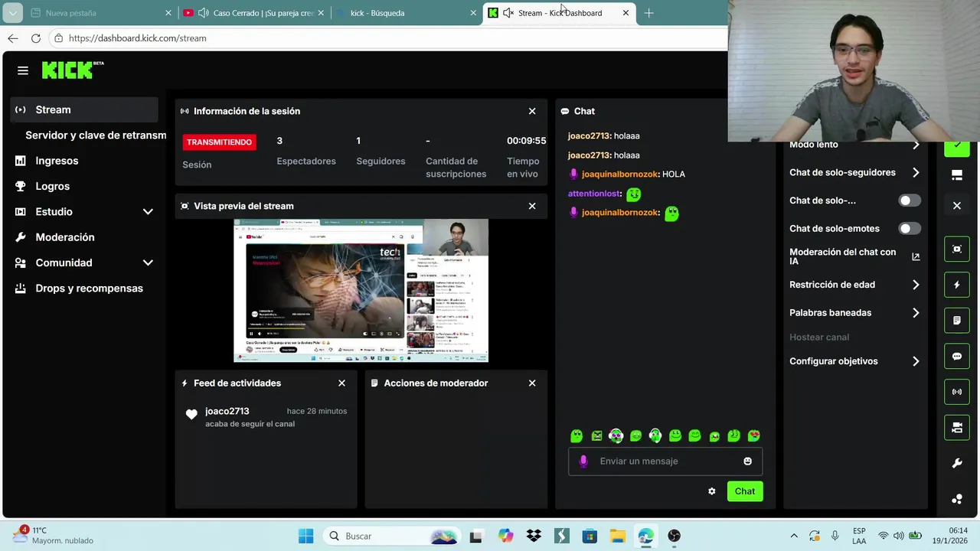This screenshot has width=980, height=551.
Task: Select the angry square emote
Action: (x=596, y=435)
